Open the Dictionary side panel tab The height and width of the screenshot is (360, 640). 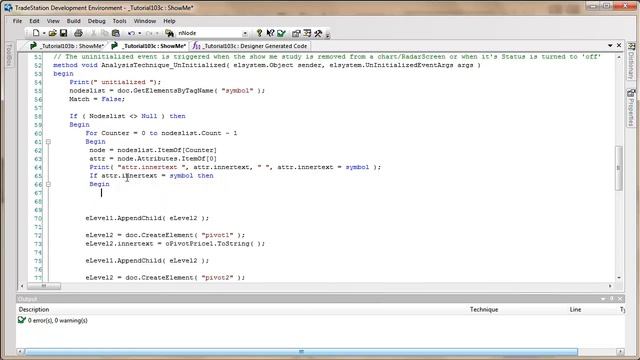631,61
